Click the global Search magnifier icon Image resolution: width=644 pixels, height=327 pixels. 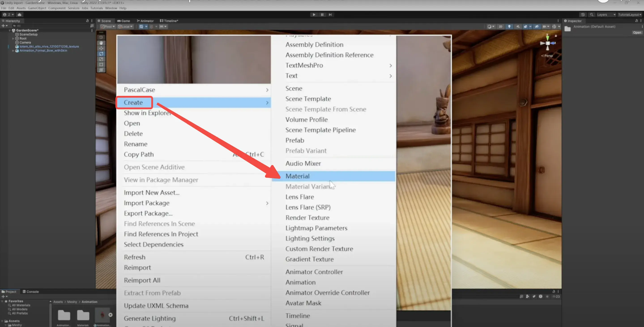click(591, 15)
